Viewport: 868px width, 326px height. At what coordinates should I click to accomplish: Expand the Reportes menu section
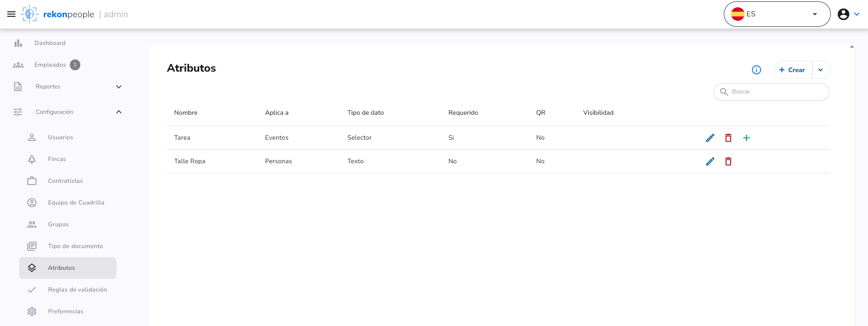[68, 87]
